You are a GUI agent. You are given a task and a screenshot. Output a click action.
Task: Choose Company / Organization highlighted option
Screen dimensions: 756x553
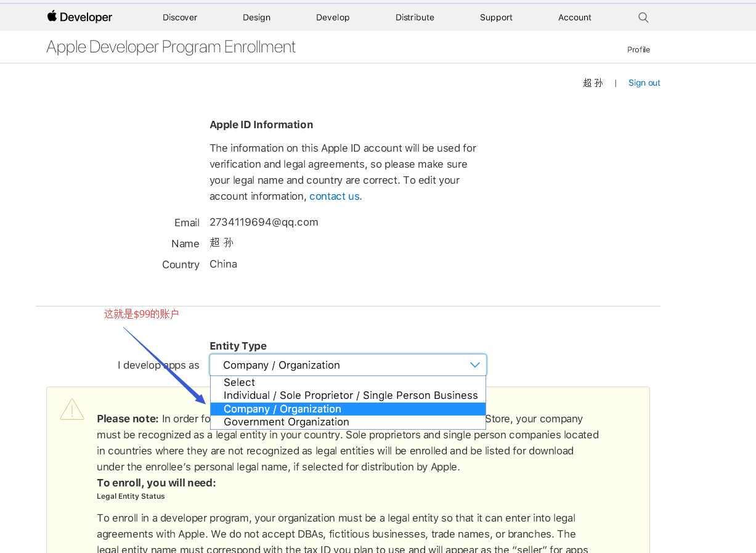click(x=348, y=409)
